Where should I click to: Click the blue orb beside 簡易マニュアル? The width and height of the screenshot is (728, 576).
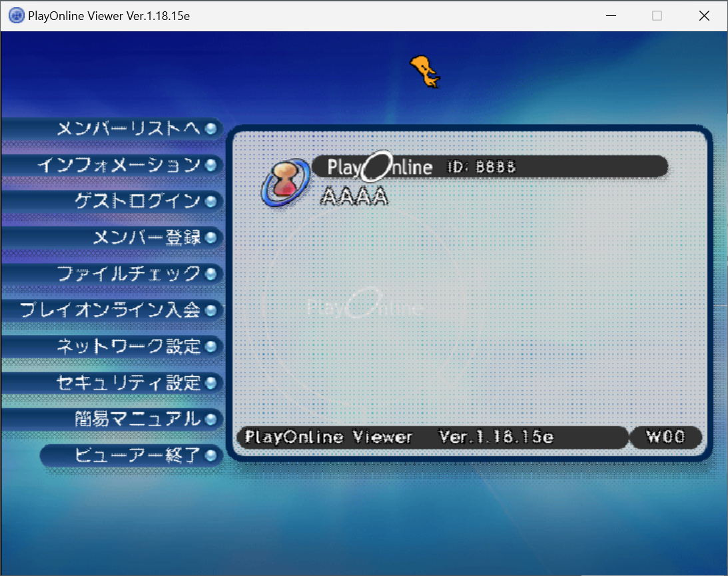(211, 419)
